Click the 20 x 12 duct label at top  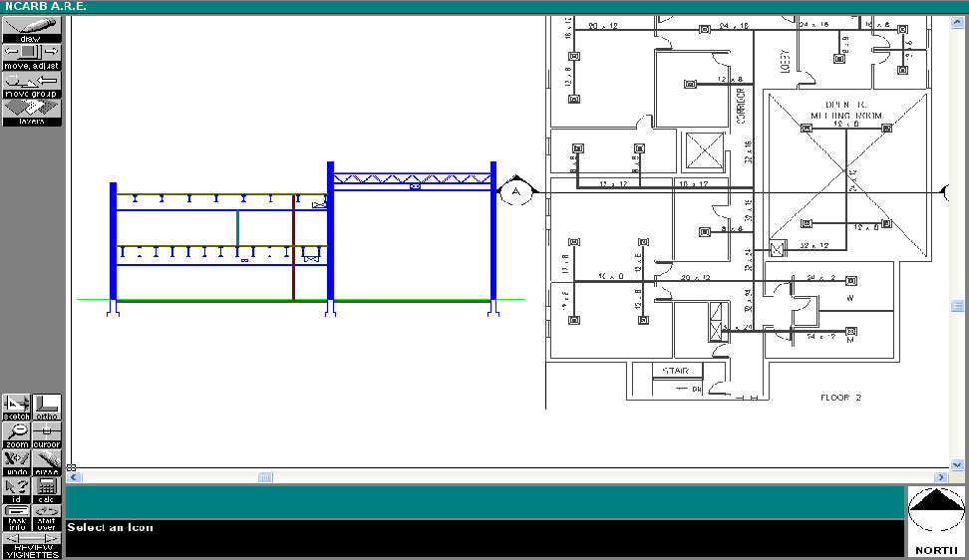click(x=603, y=26)
